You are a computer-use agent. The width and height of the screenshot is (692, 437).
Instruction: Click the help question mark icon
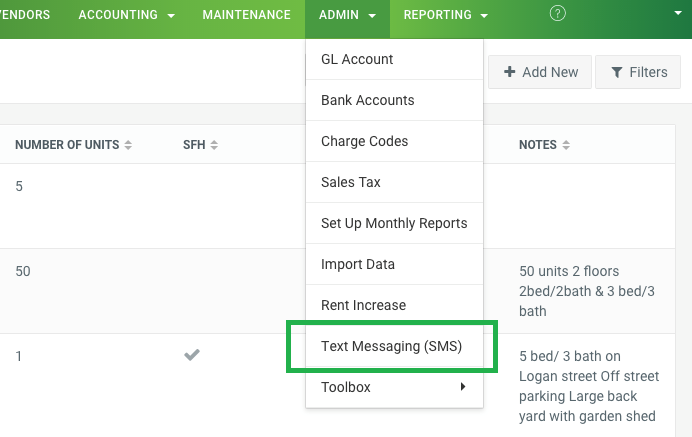(x=558, y=14)
